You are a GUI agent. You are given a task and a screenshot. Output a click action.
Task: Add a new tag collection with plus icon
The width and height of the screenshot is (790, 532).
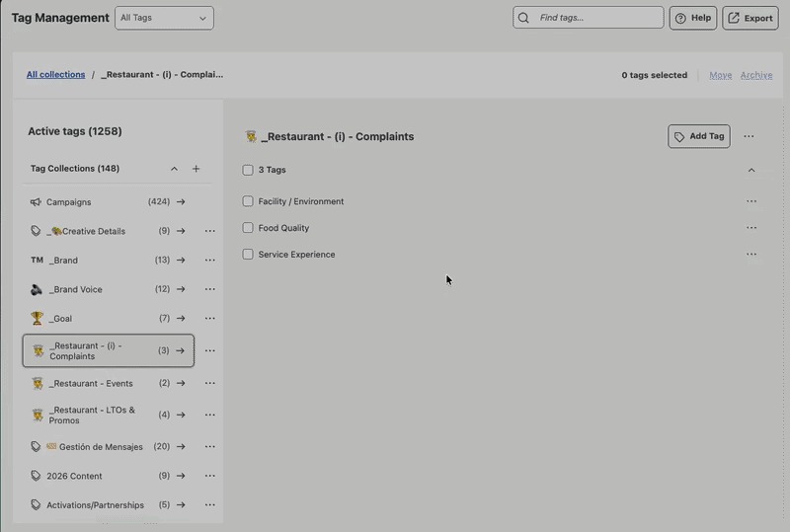tap(196, 169)
